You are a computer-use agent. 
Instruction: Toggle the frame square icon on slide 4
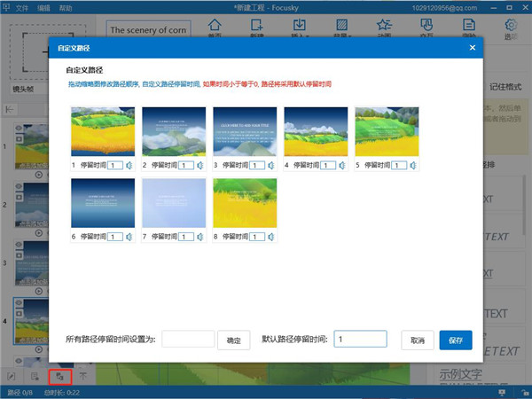tap(19, 314)
